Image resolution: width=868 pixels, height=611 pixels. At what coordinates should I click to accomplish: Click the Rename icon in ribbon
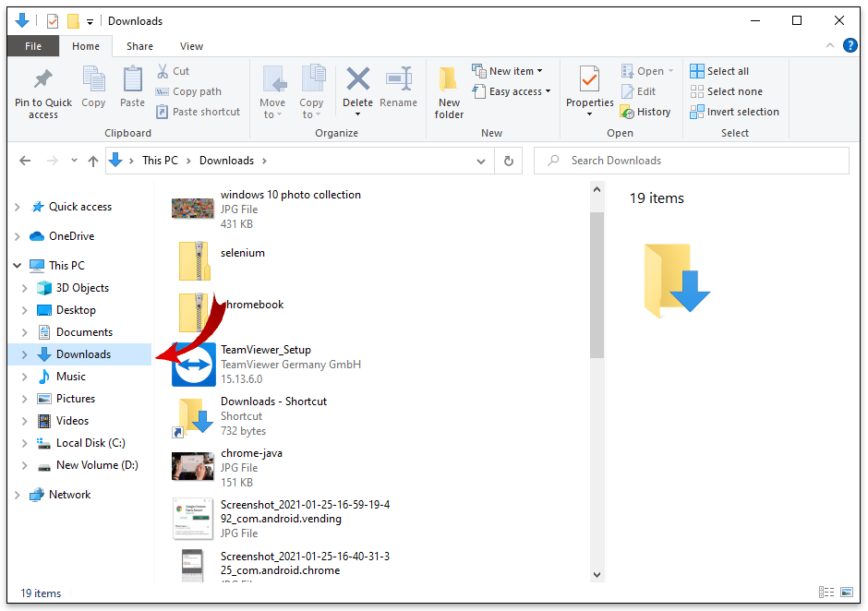[398, 79]
